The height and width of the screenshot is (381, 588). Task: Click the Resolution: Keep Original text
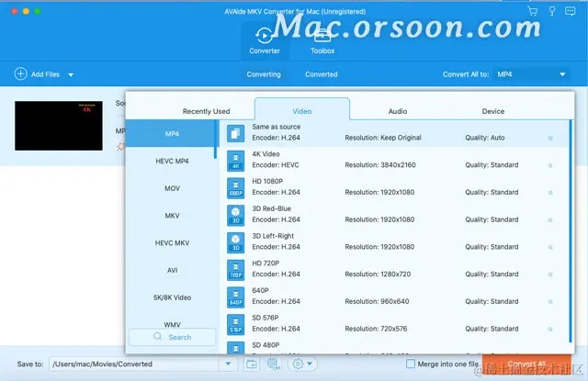click(x=383, y=138)
